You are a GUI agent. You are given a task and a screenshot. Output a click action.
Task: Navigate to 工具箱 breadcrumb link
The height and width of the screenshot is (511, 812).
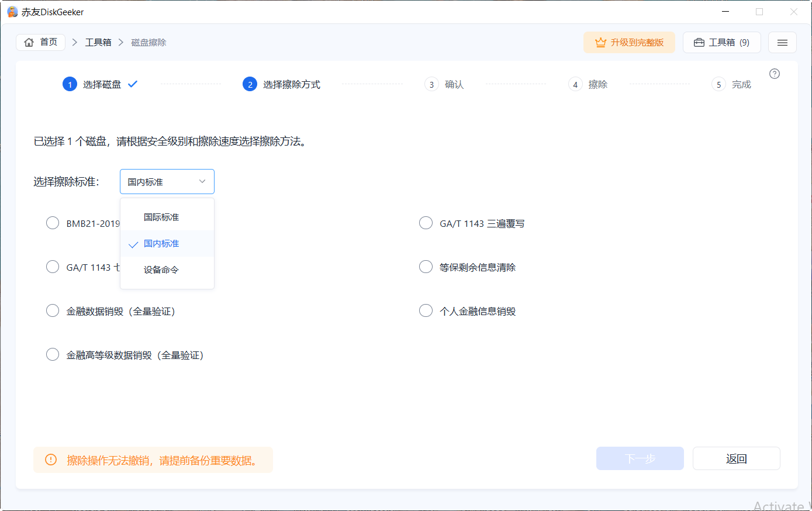coord(98,42)
